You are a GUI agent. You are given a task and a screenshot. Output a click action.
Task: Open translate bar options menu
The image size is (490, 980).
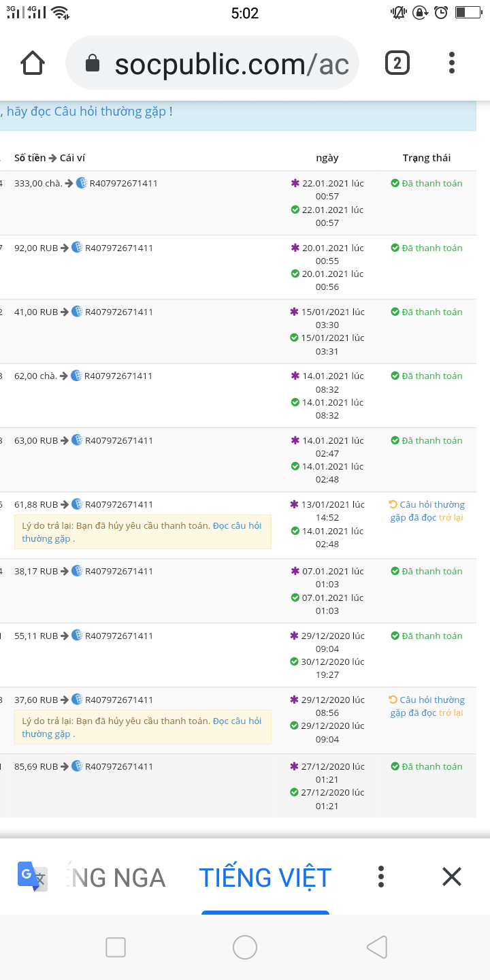381,877
